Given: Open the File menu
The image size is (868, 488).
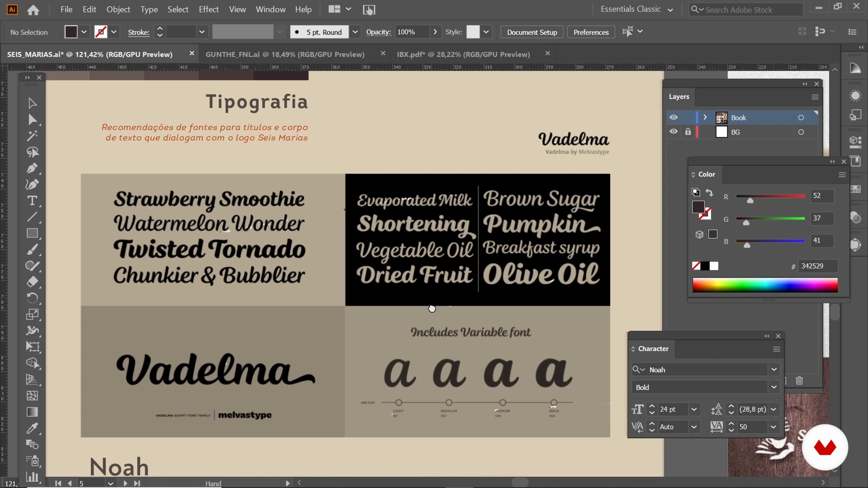Looking at the screenshot, I should [x=66, y=9].
